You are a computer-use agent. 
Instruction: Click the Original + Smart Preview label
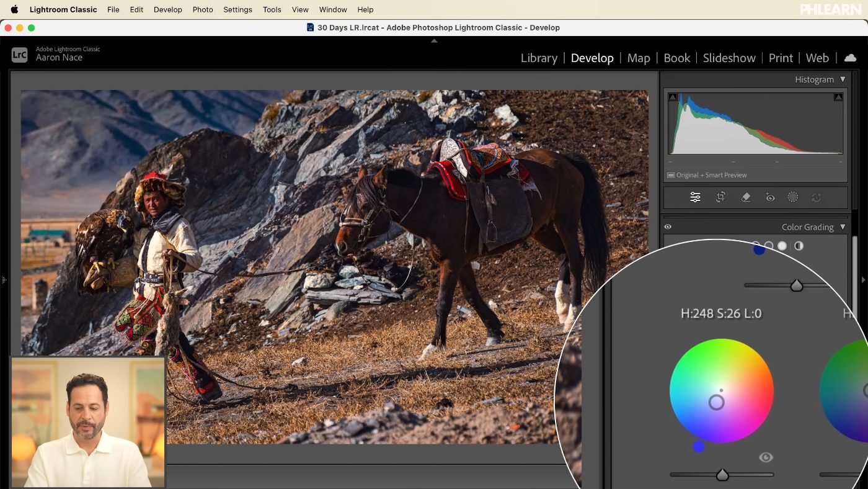(x=712, y=175)
